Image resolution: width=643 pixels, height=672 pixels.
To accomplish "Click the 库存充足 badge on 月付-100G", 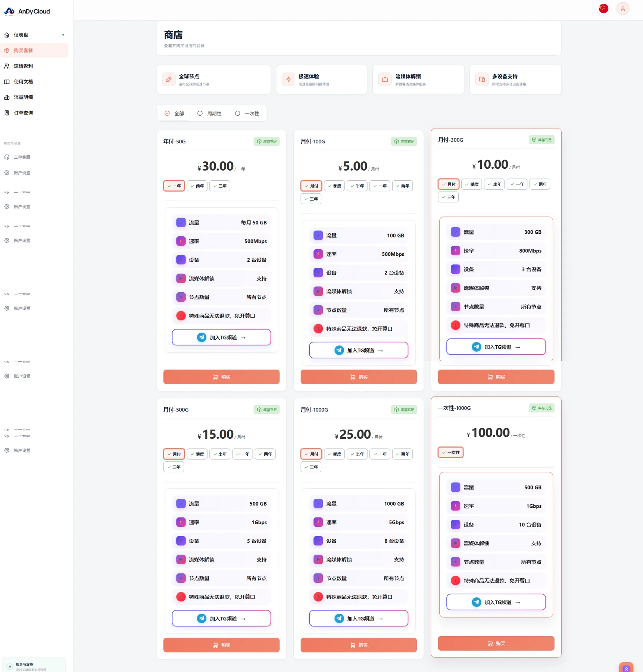I will (404, 141).
